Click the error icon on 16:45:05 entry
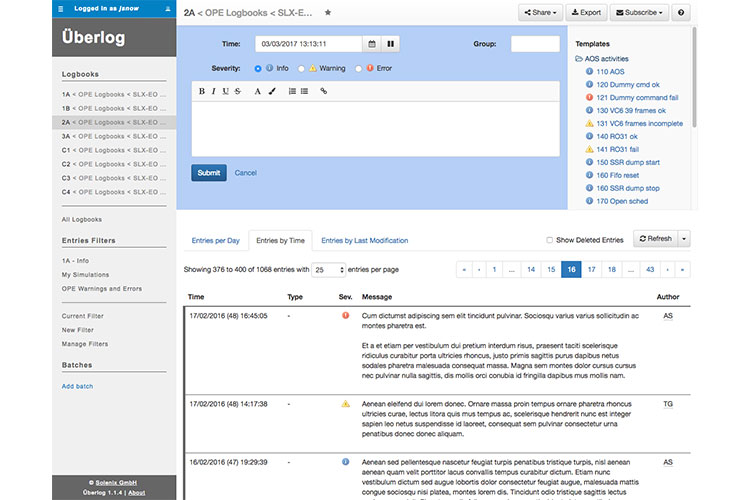Image resolution: width=750 pixels, height=500 pixels. tap(345, 315)
